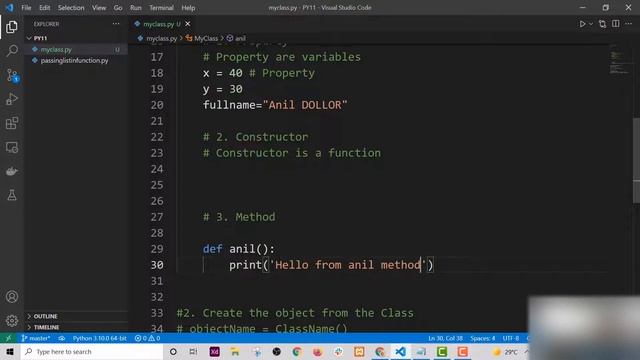Viewport: 640px width, 360px height.
Task: Click anil in the breadcrumb
Action: pyautogui.click(x=240, y=38)
